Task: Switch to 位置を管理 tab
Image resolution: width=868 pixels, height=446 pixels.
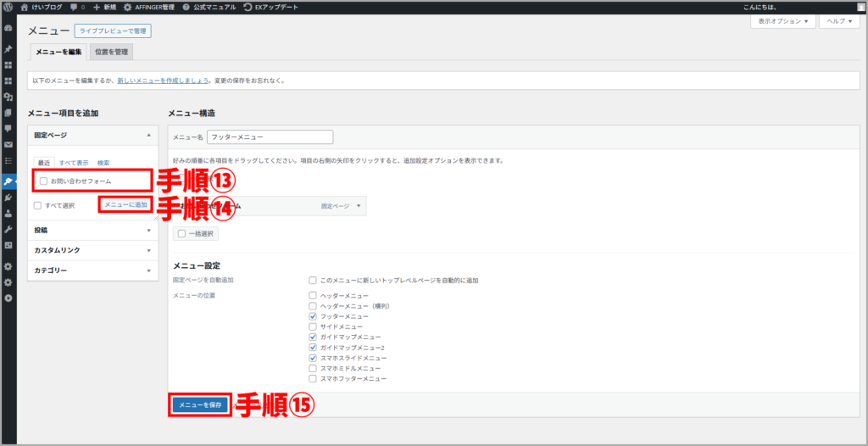Action: pyautogui.click(x=112, y=52)
